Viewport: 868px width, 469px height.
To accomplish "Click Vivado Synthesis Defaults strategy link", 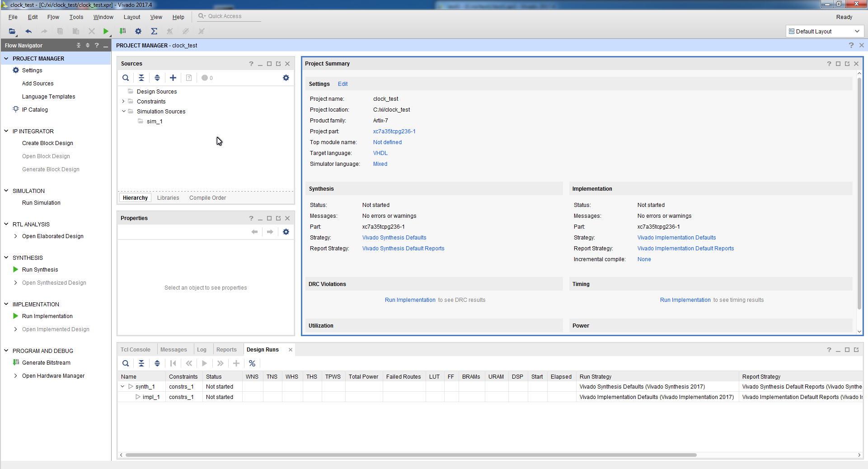I will (x=394, y=238).
